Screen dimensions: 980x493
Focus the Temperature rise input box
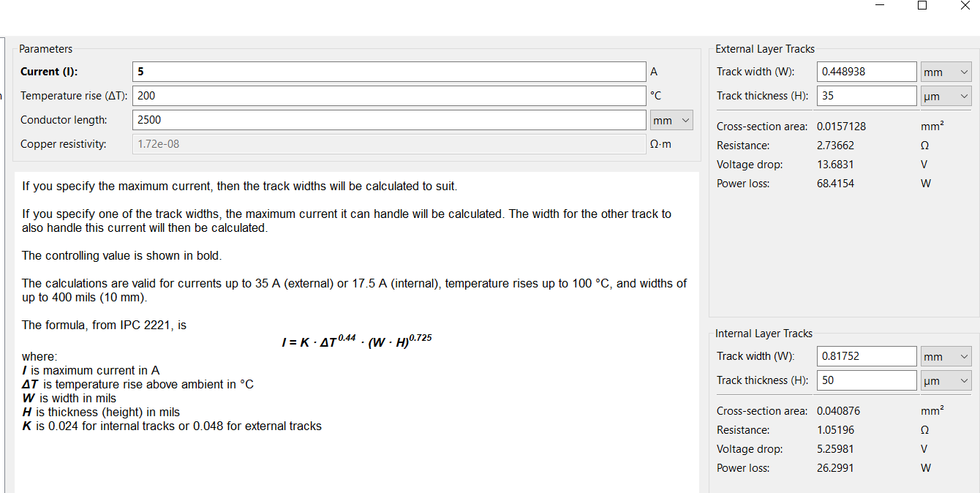[389, 96]
